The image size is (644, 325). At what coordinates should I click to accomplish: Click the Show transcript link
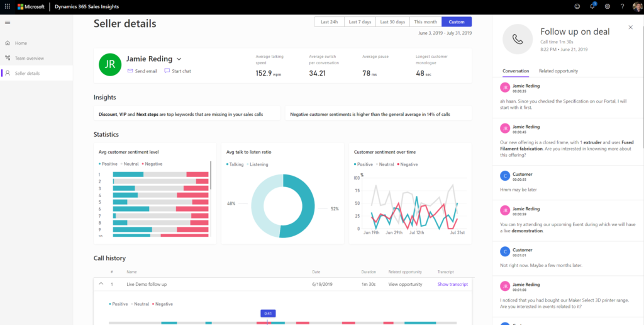(x=452, y=284)
